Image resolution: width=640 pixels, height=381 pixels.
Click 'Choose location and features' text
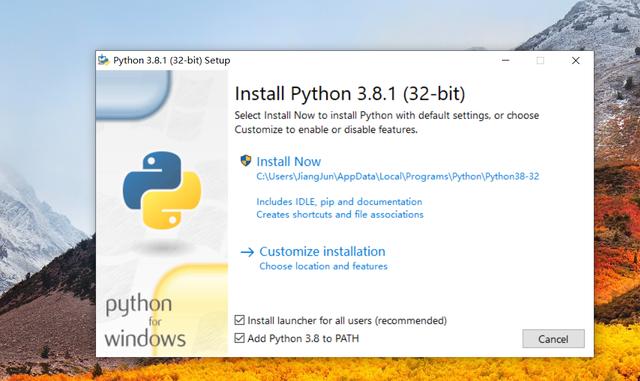coord(323,266)
